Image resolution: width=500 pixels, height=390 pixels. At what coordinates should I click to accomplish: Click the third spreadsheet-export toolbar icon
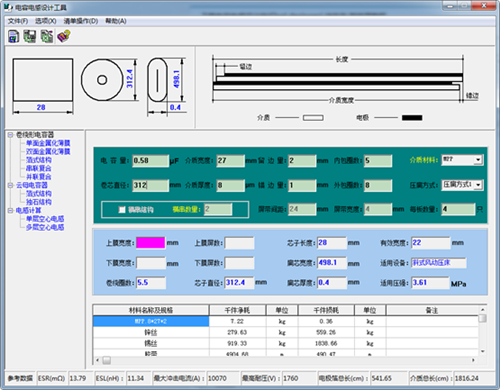tap(47, 36)
